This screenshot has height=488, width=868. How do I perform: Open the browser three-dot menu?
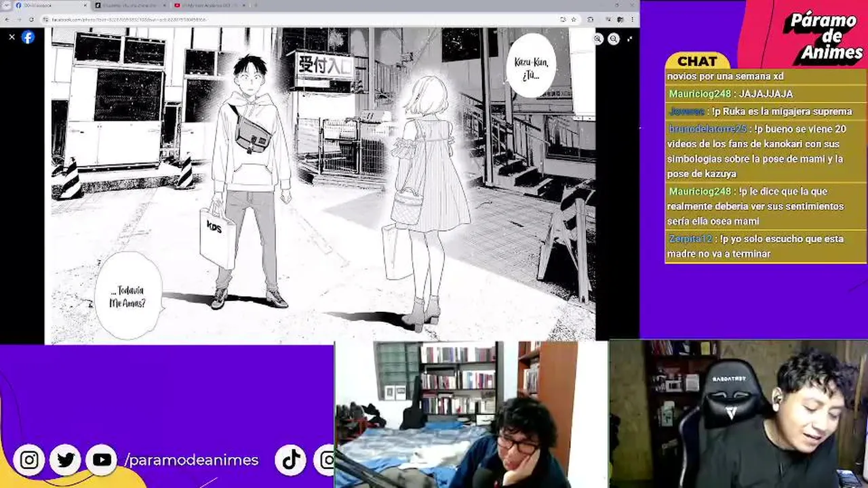click(x=632, y=19)
